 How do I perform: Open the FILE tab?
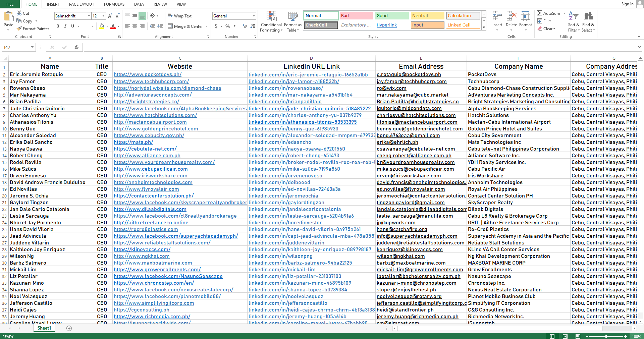coord(10,4)
